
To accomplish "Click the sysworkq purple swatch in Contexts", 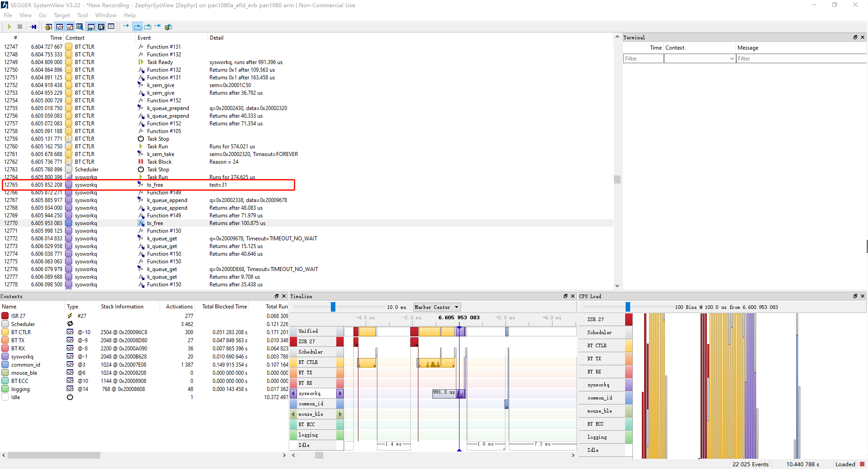I will click(5, 357).
